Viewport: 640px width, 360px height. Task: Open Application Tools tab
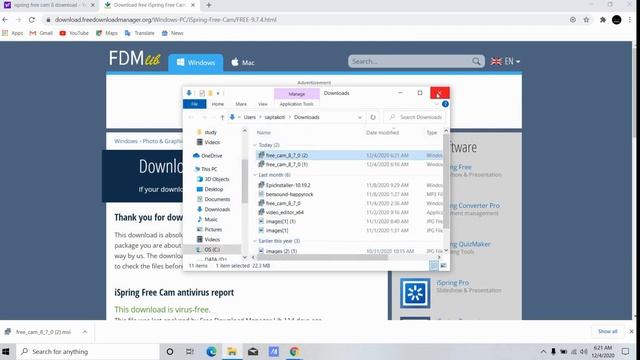[297, 104]
